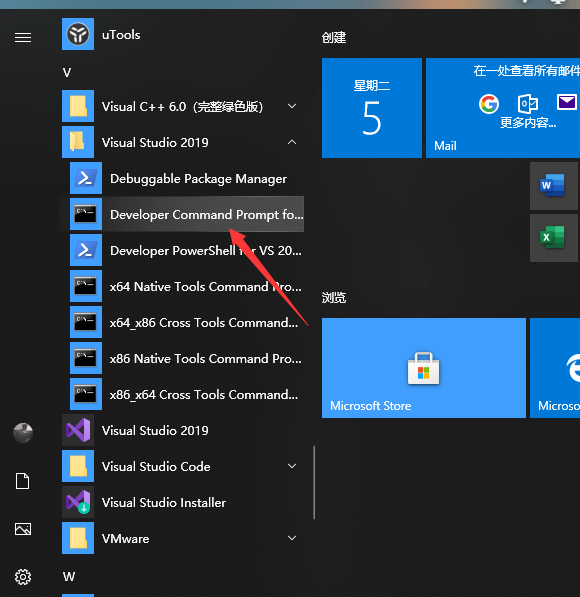
Task: Click the Google icon in the Mail tile
Action: 489,104
